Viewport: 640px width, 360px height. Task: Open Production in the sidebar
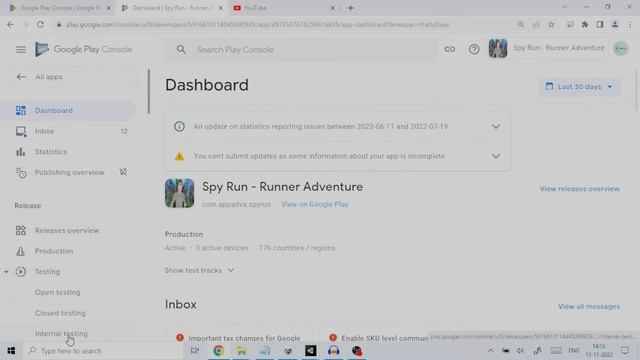(68, 251)
